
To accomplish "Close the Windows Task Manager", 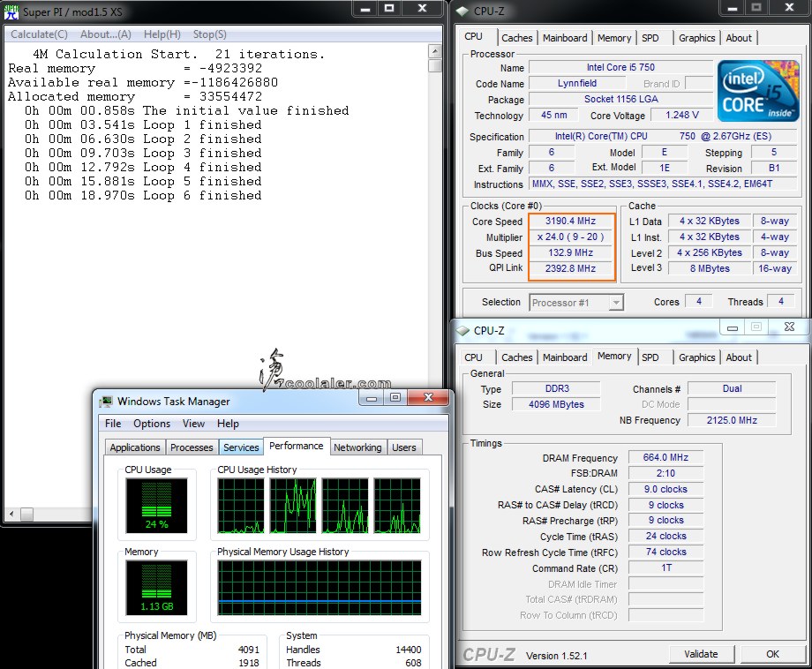I will click(x=428, y=398).
